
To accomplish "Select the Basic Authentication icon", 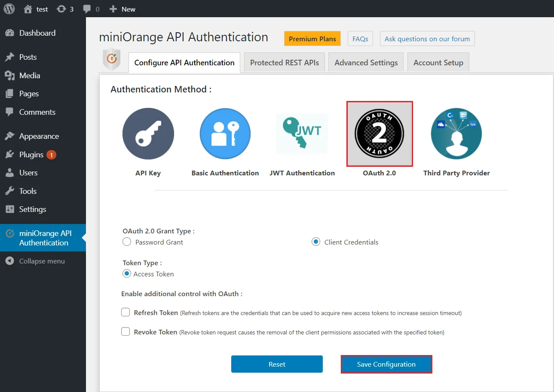I will tap(225, 134).
